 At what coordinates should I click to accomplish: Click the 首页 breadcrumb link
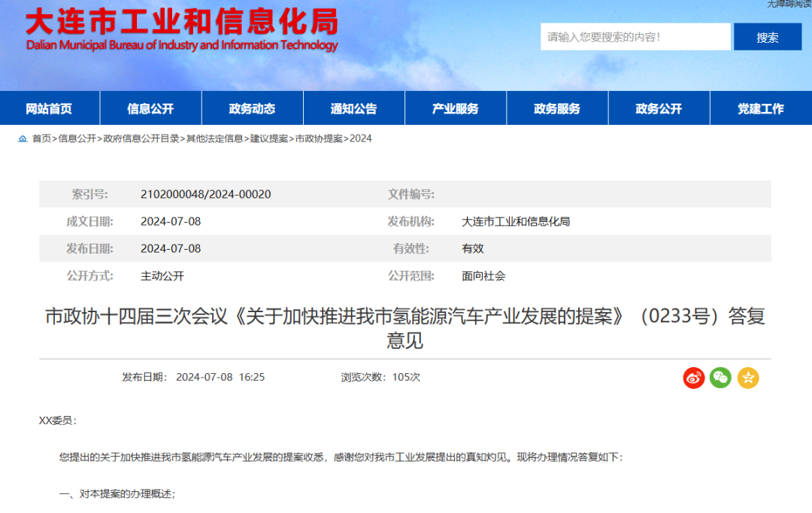(41, 138)
